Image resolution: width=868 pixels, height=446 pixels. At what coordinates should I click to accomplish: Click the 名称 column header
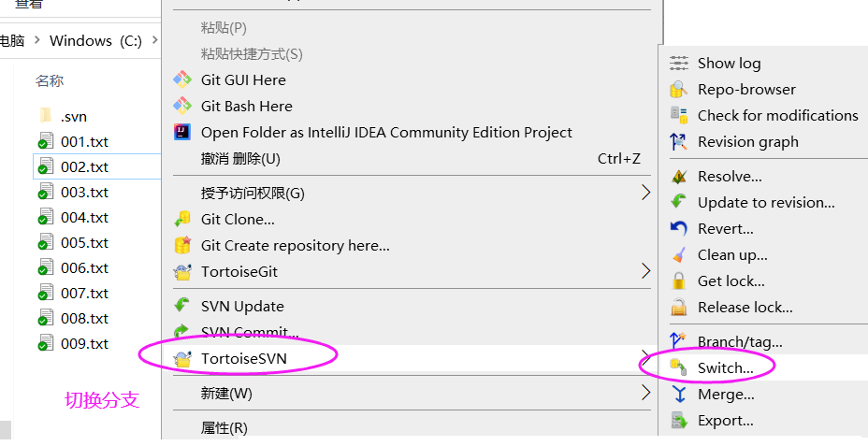50,81
